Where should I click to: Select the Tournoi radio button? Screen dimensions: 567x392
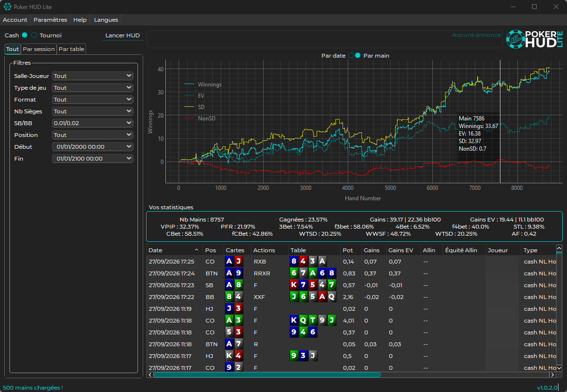(x=34, y=35)
